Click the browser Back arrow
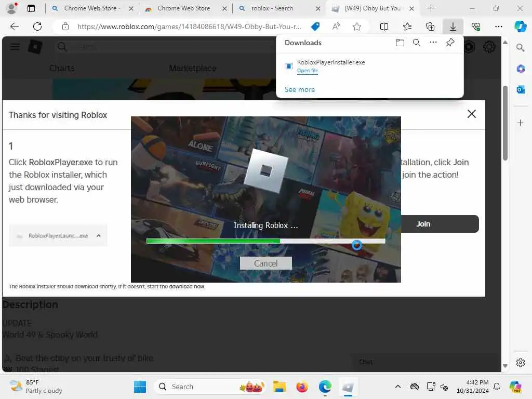 pyautogui.click(x=14, y=26)
